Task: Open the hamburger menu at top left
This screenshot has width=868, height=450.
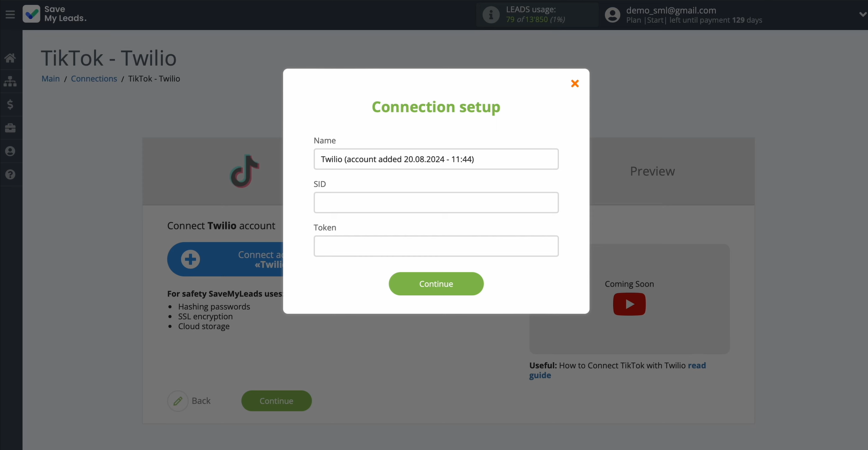Action: click(x=10, y=14)
